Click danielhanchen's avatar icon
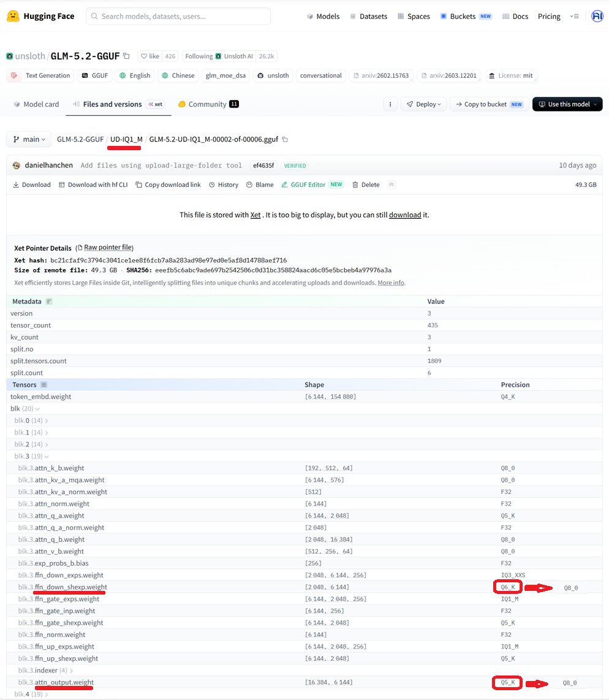This screenshot has width=609, height=700. 17,165
